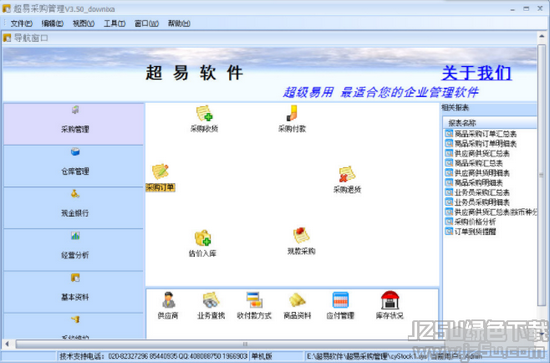Open the 商品资料 icon

pyautogui.click(x=297, y=305)
